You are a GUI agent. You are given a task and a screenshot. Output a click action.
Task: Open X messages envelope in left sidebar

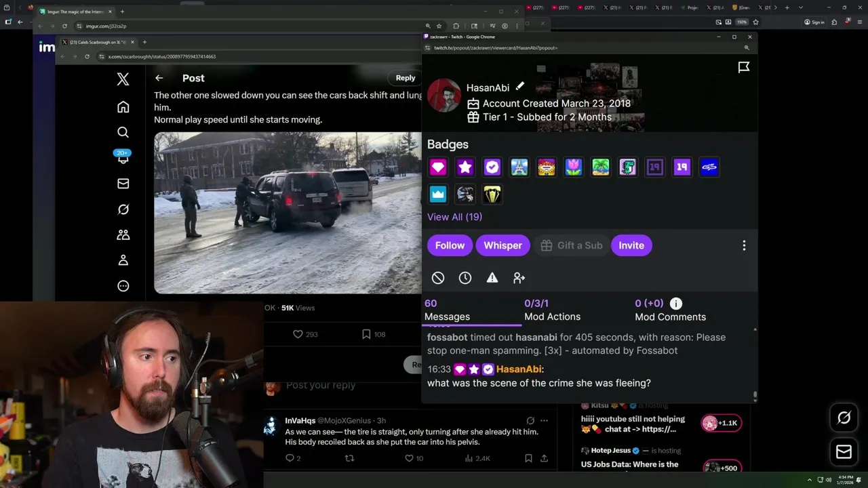pos(123,184)
